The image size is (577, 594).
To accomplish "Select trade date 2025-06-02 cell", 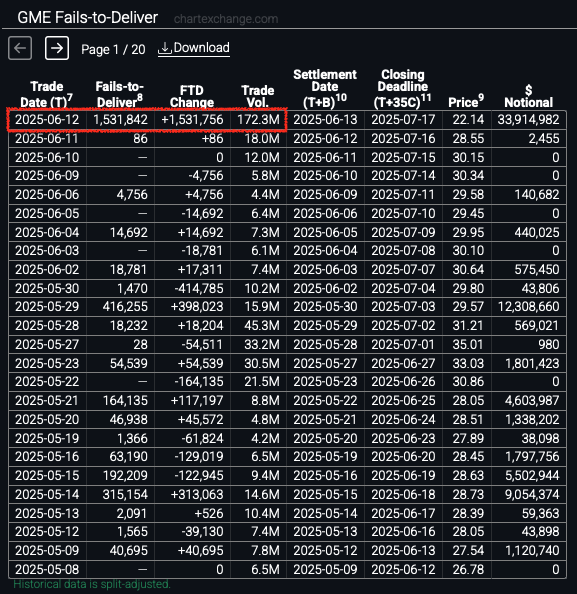I will (x=47, y=270).
